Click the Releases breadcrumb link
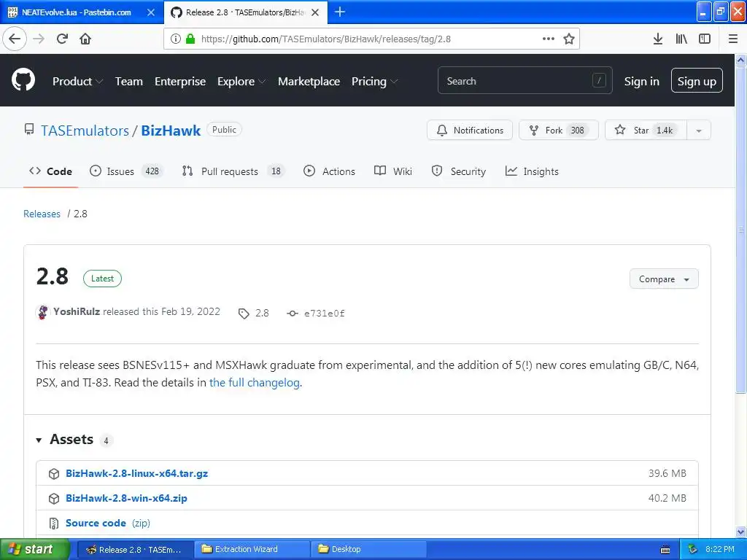This screenshot has width=747, height=560. [x=42, y=214]
